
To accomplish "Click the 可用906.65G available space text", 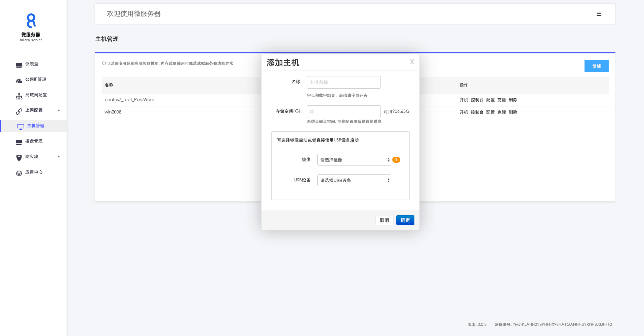I will pos(396,111).
